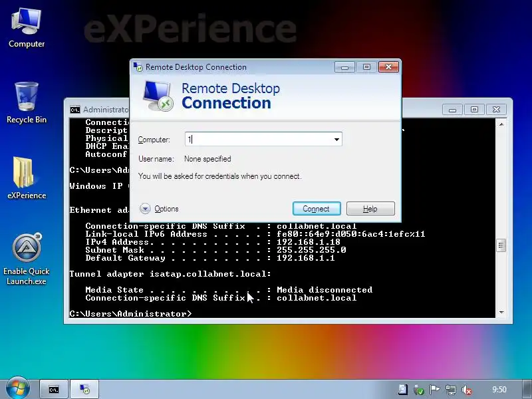Select the Recycle Bin icon
The image size is (532, 399).
coord(27,102)
